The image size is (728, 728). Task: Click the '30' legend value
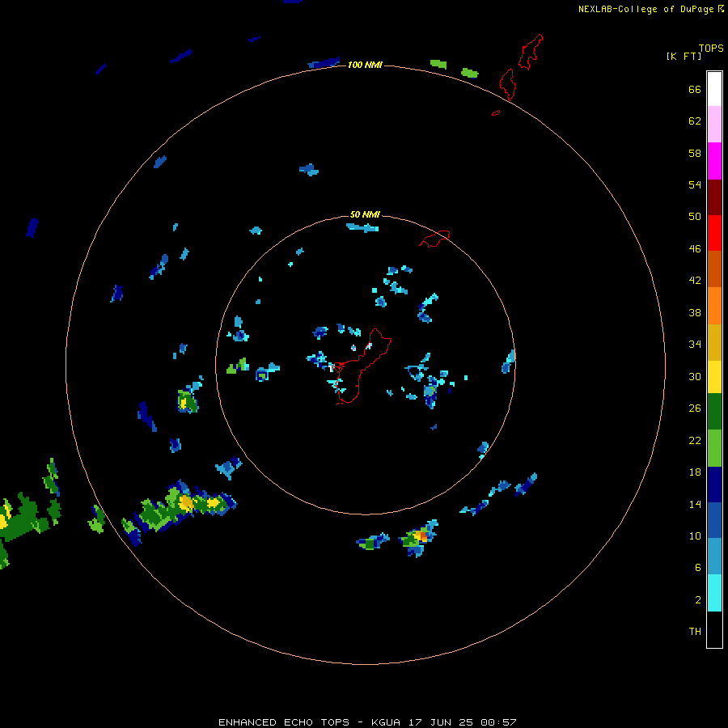(695, 376)
